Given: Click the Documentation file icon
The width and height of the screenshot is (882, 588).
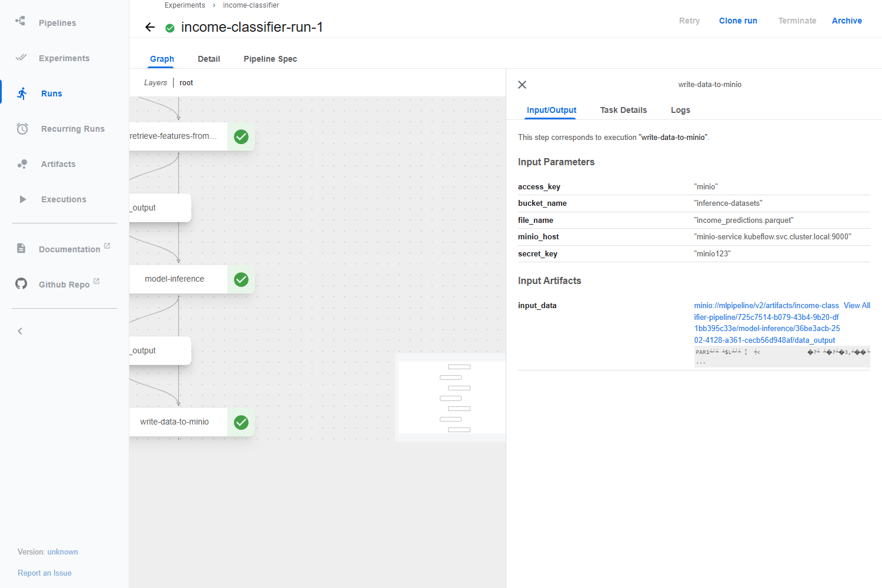Looking at the screenshot, I should [21, 248].
